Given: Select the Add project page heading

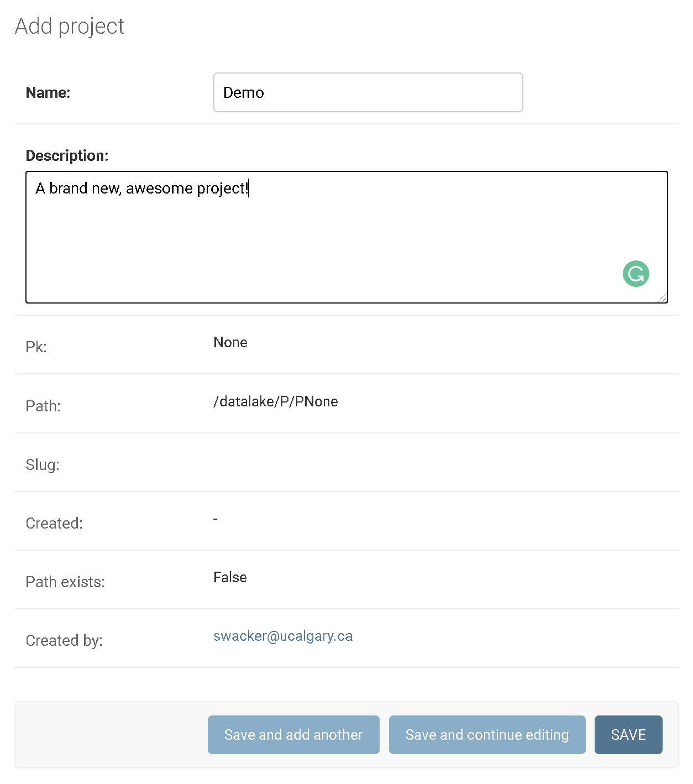Looking at the screenshot, I should (70, 27).
